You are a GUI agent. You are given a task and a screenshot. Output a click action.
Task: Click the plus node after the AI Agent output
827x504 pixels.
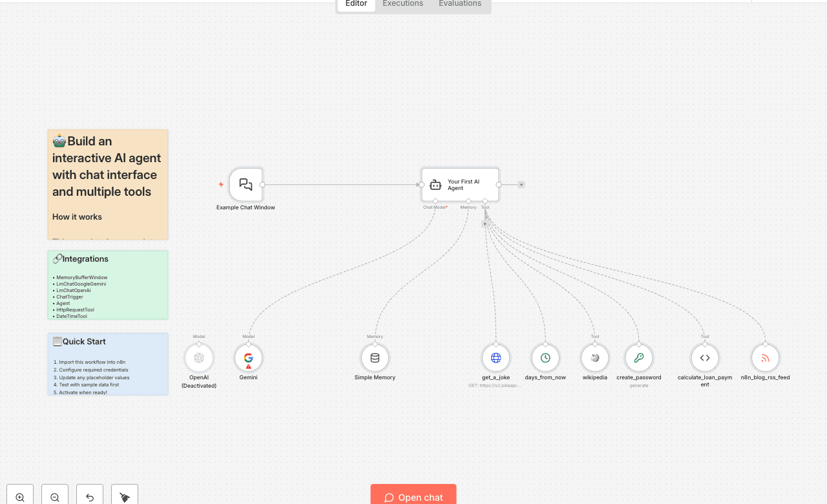tap(521, 184)
